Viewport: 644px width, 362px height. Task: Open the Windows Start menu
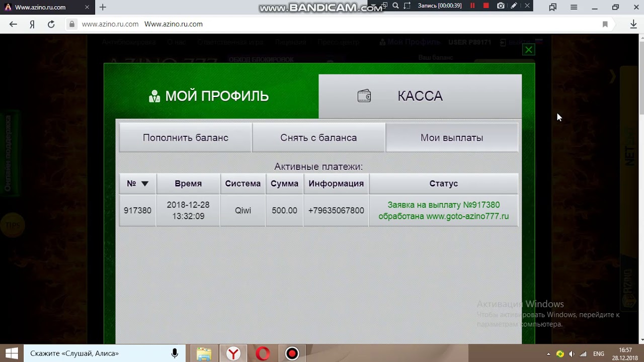coord(12,353)
